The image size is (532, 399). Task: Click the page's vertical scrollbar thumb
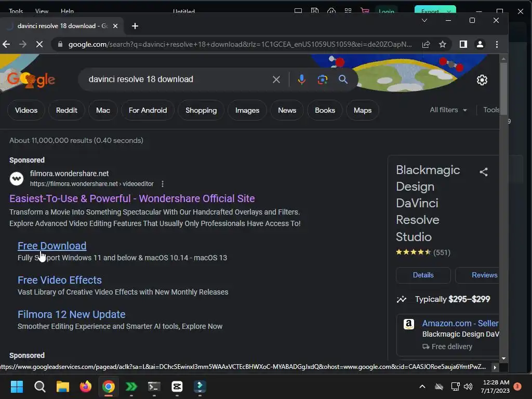(x=503, y=88)
